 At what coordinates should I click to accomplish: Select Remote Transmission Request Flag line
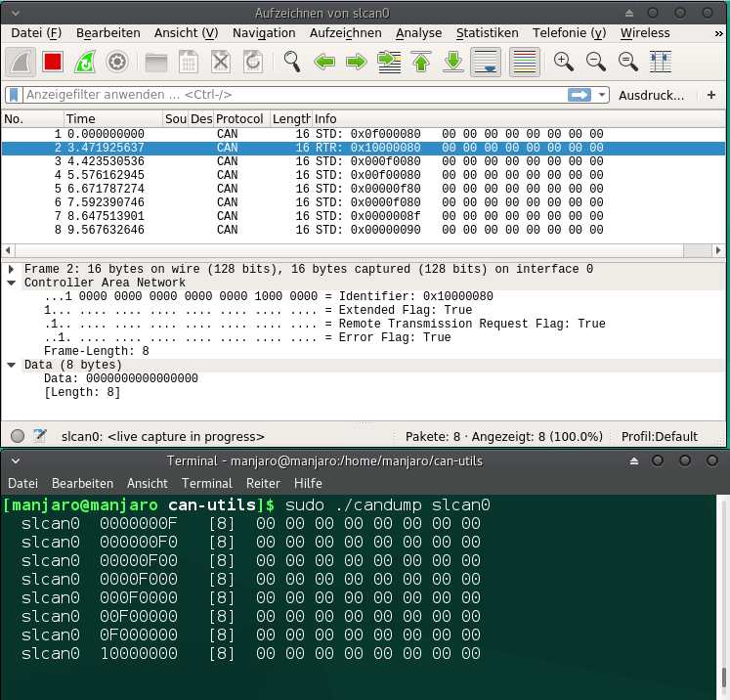coord(324,324)
